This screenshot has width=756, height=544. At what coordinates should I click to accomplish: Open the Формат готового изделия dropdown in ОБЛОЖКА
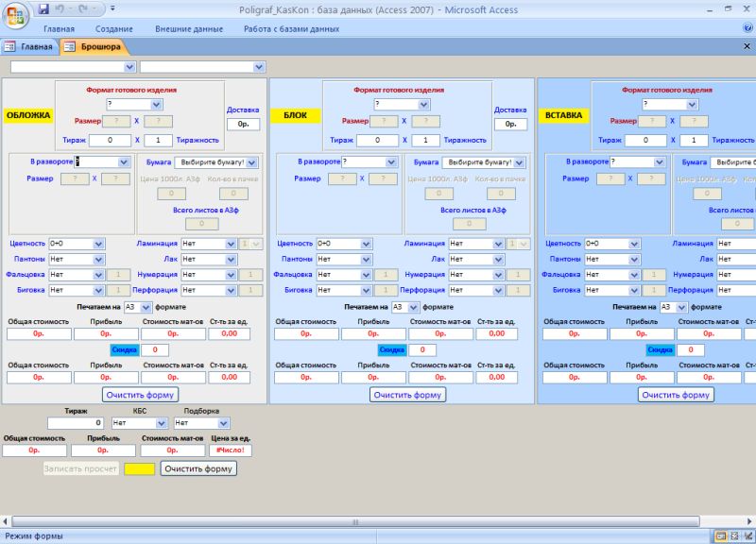point(156,105)
